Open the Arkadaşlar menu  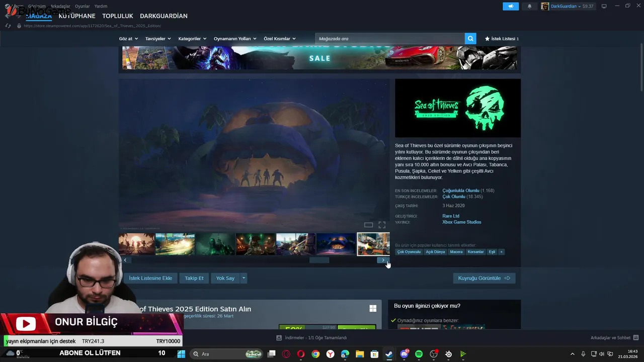[x=60, y=6]
